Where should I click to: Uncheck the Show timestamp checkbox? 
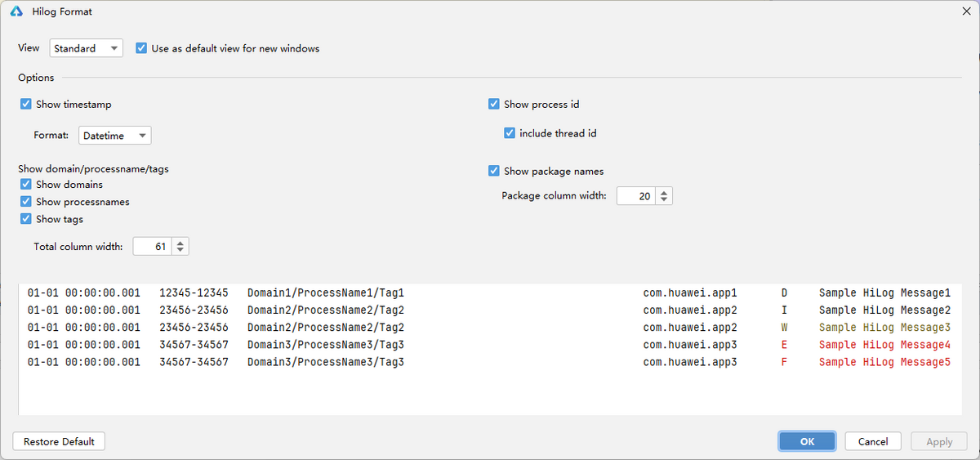click(x=26, y=105)
